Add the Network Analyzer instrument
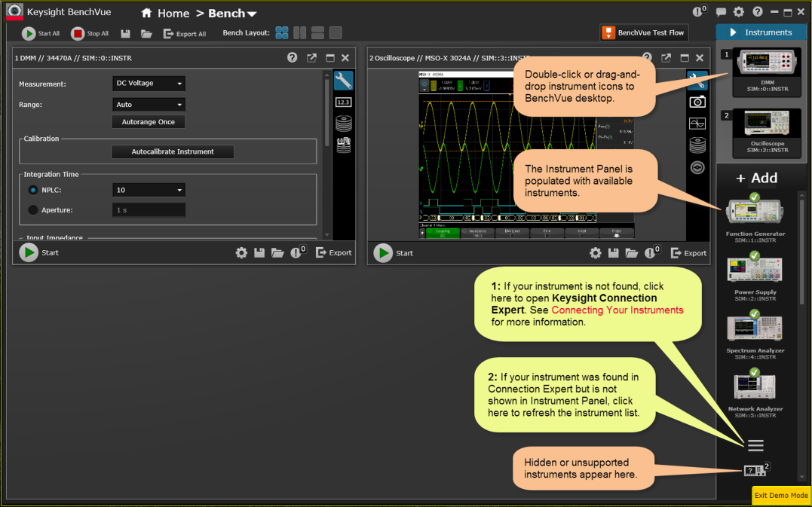This screenshot has width=812, height=507. (755, 393)
